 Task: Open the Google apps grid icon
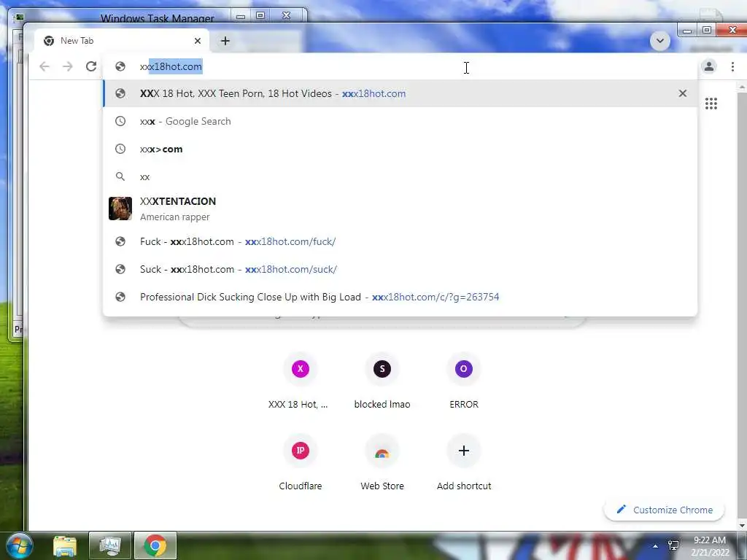711,104
